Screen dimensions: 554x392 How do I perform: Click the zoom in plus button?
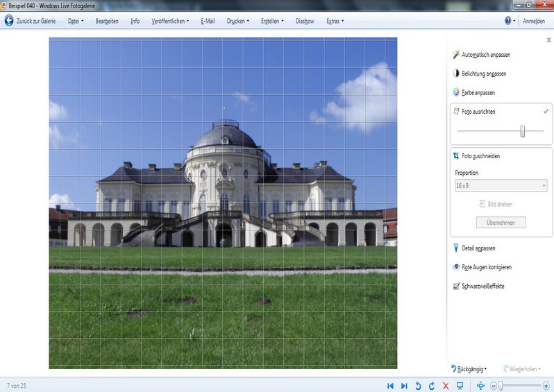click(x=546, y=385)
